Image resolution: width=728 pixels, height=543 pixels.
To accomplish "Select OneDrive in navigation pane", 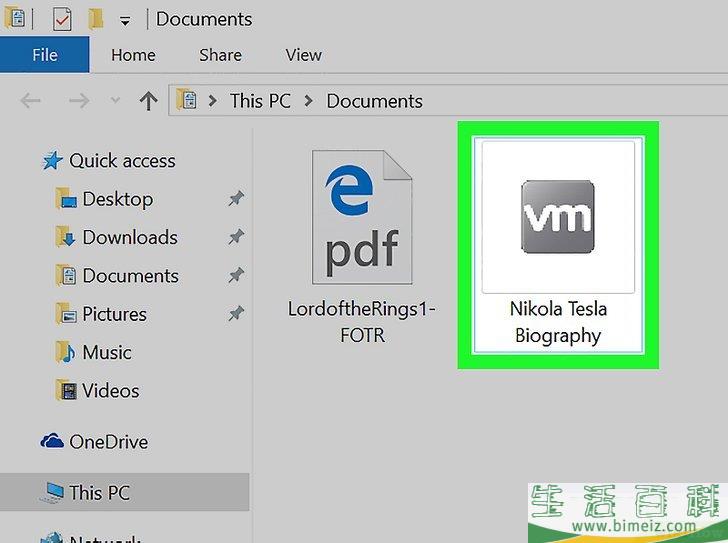I will pos(109,442).
